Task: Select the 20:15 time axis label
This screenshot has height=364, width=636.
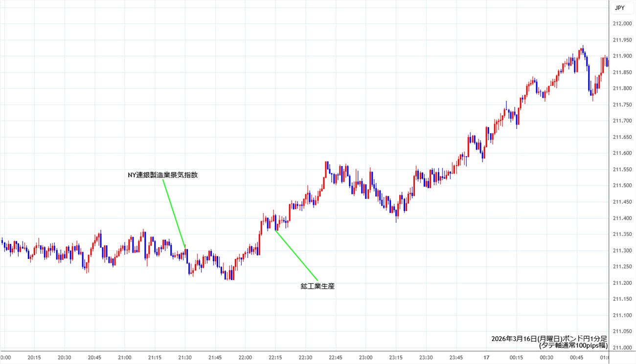Action: point(34,358)
